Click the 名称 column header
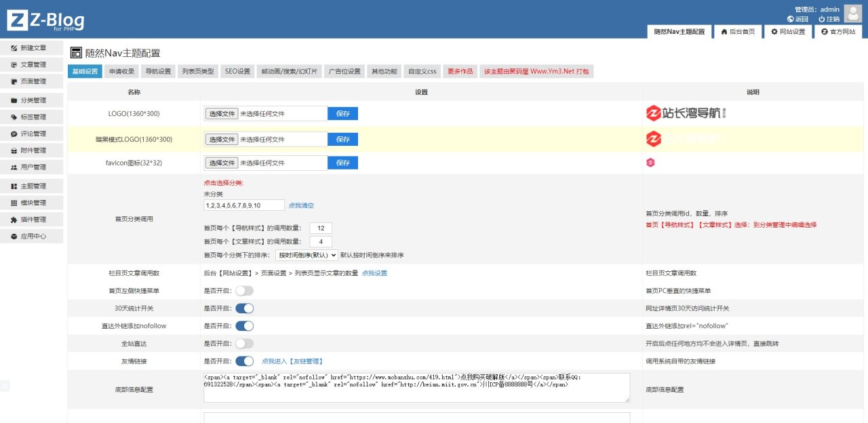 [134, 92]
